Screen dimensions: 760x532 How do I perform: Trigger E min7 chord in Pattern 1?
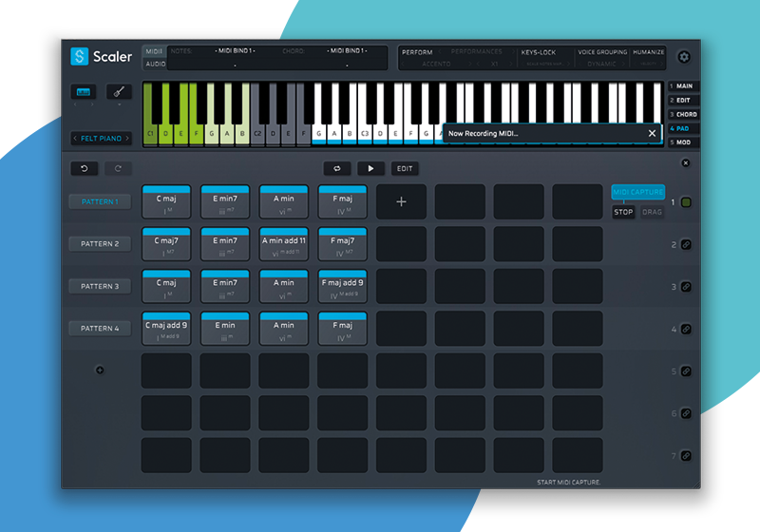(x=225, y=201)
